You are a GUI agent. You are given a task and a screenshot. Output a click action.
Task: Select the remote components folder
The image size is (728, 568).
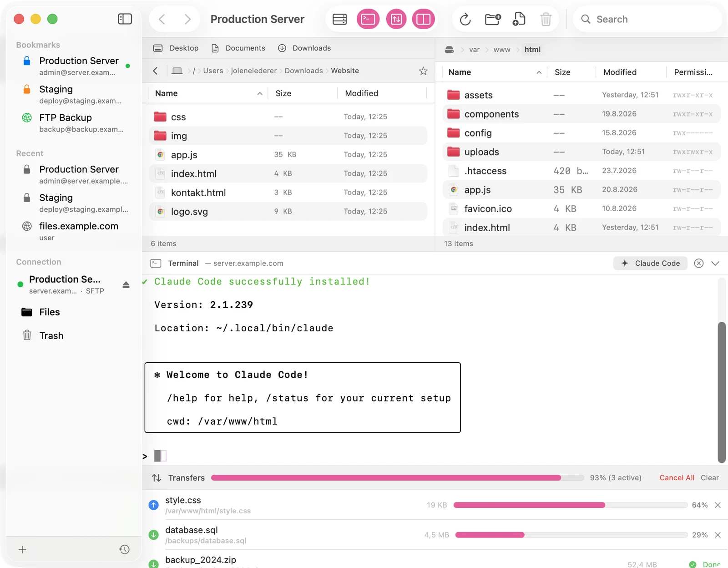(581, 114)
